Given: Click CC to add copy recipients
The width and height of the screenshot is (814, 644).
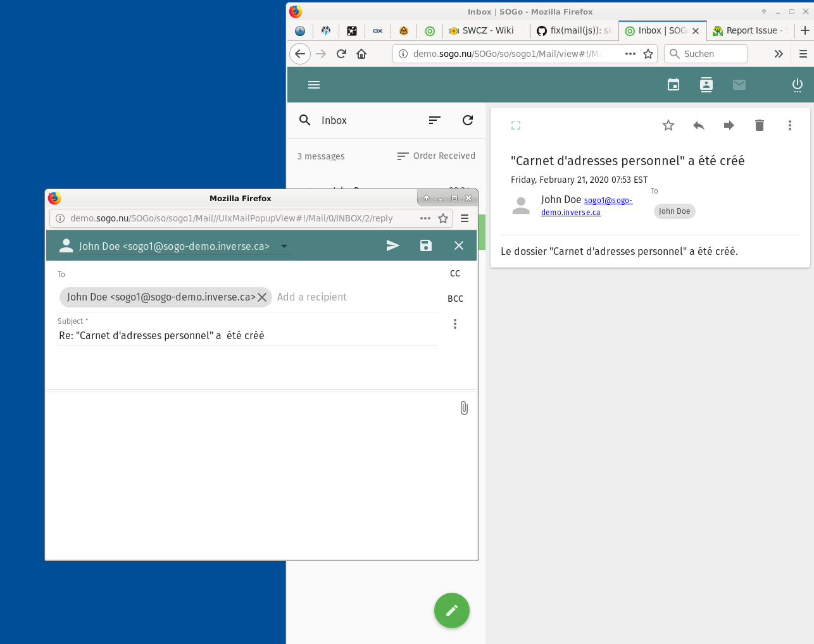Looking at the screenshot, I should tap(455, 273).
